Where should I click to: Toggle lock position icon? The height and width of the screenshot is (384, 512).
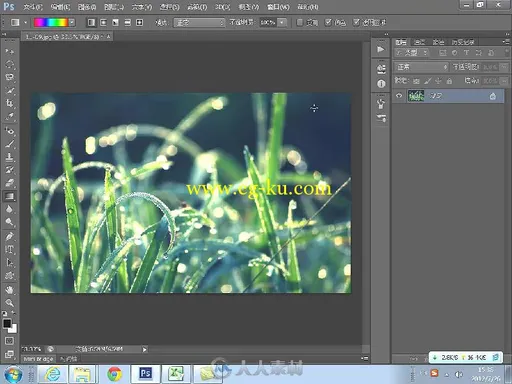click(x=438, y=81)
